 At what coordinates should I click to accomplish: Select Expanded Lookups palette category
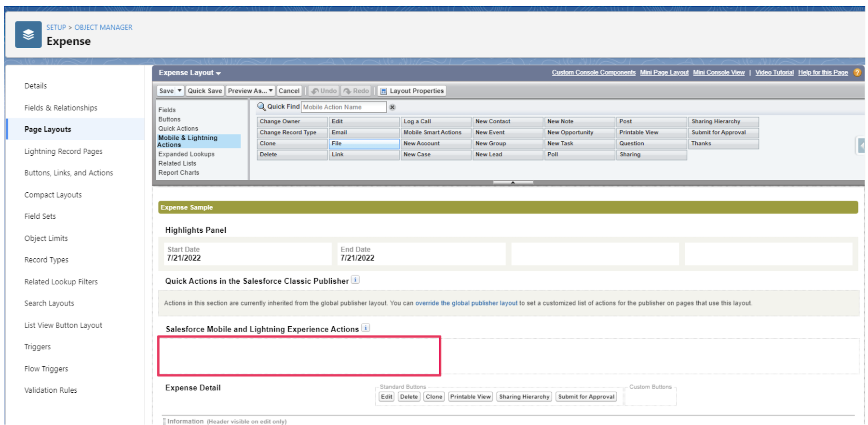click(186, 154)
